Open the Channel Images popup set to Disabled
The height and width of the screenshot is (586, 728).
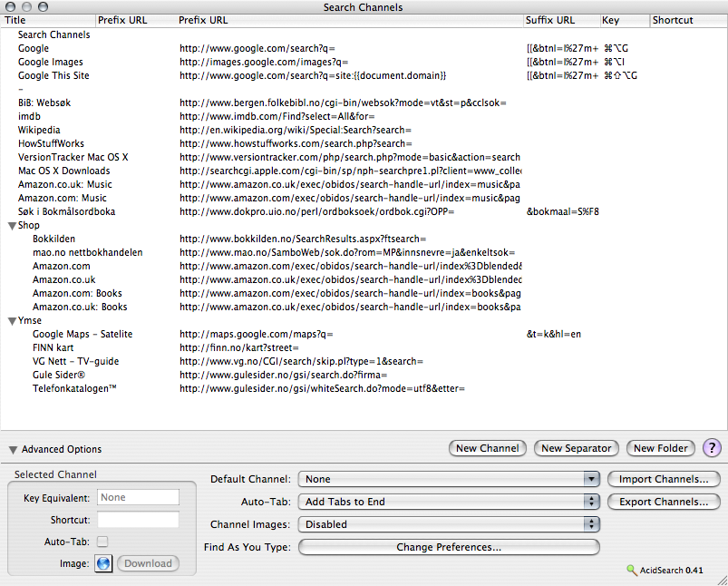click(x=449, y=524)
